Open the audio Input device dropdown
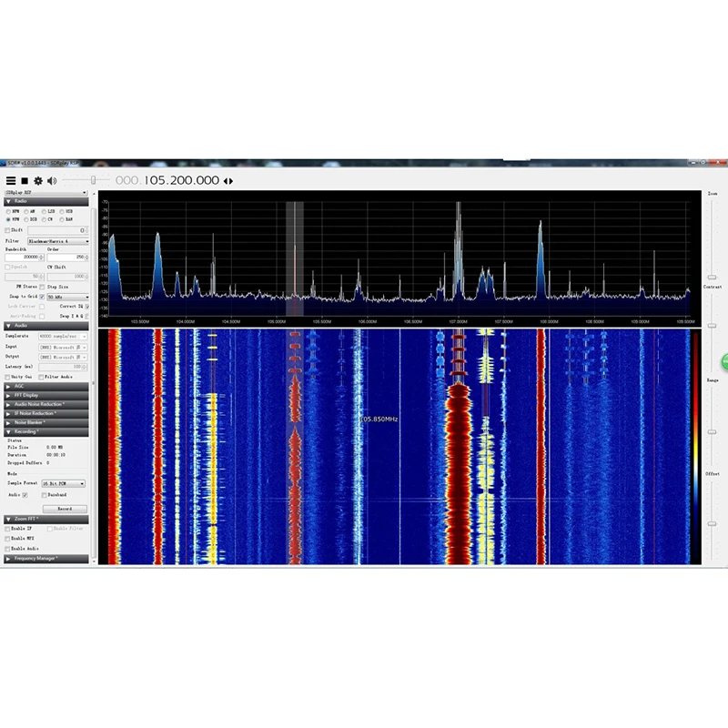The width and height of the screenshot is (728, 728). click(63, 348)
